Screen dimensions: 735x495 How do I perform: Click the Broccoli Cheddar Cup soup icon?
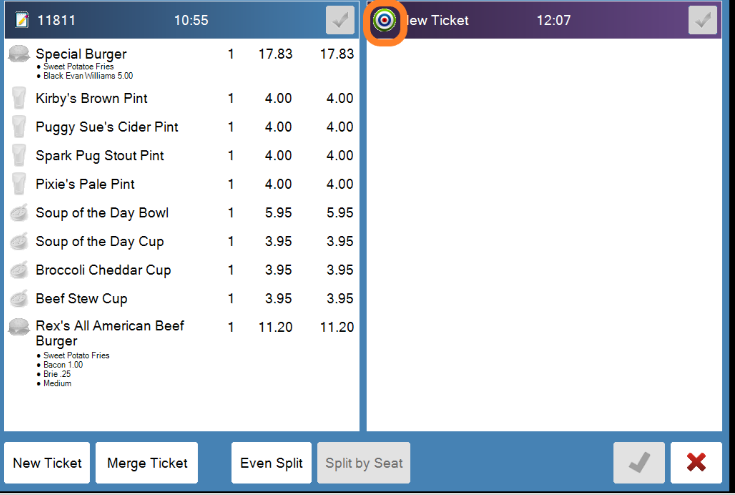point(19,270)
